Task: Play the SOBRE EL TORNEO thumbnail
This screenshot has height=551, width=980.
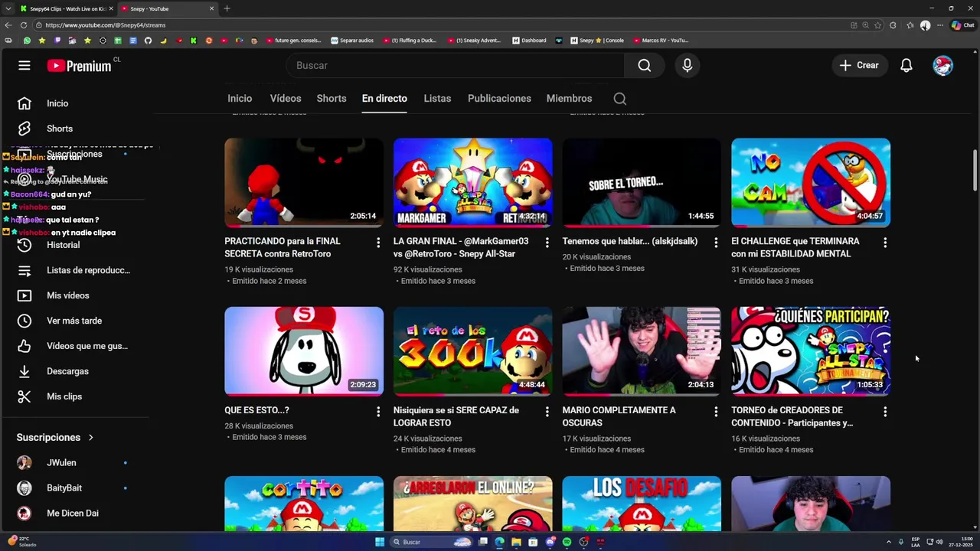Action: pyautogui.click(x=642, y=183)
